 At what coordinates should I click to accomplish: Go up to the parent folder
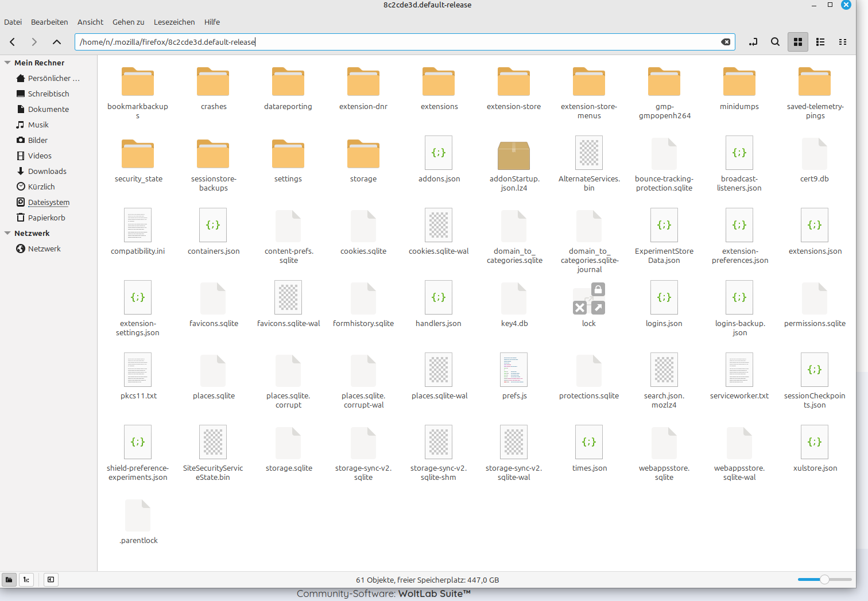click(x=56, y=42)
